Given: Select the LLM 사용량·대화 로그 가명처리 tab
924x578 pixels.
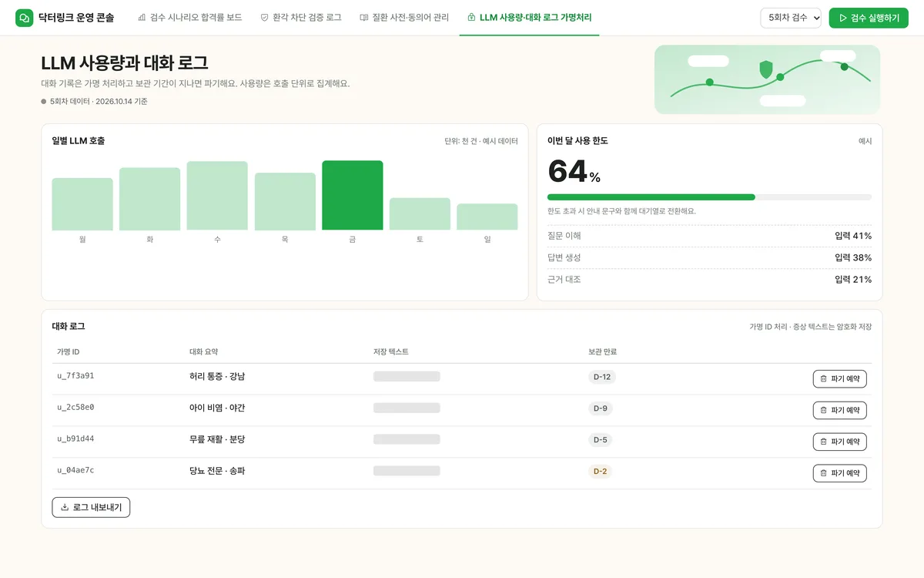Looking at the screenshot, I should [x=529, y=18].
